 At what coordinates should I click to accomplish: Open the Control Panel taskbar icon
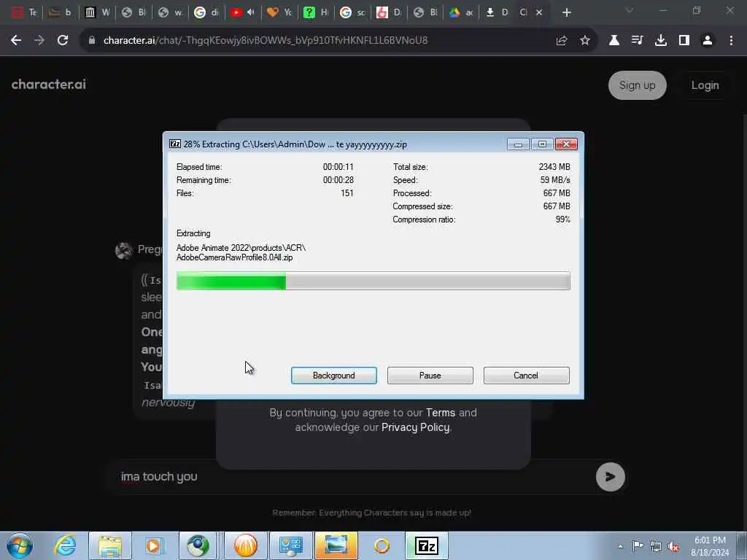291,545
